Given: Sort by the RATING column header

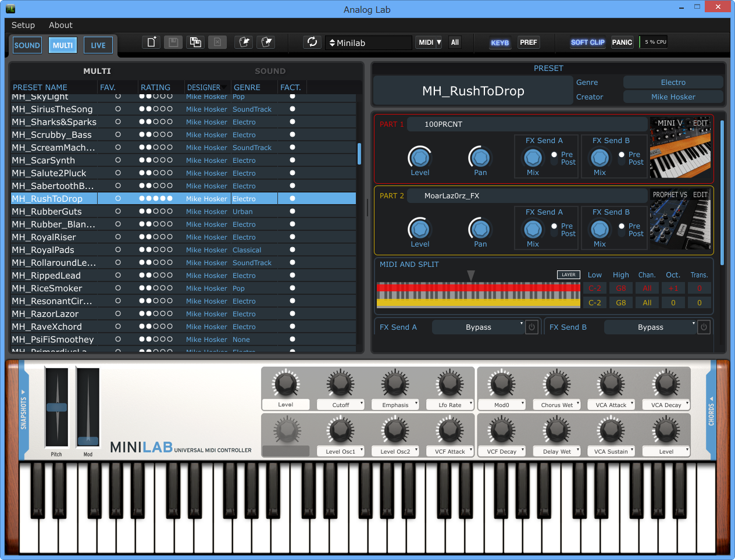Looking at the screenshot, I should pyautogui.click(x=155, y=87).
